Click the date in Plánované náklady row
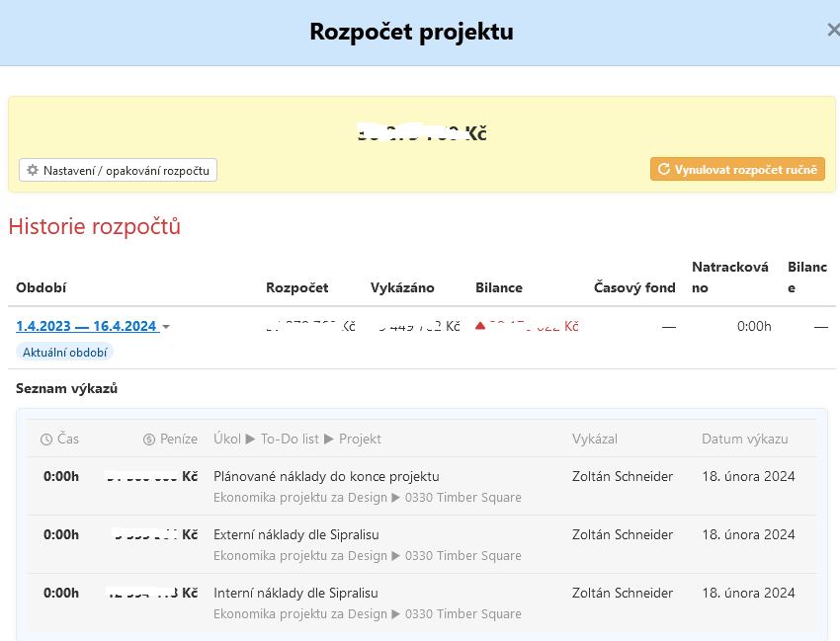This screenshot has height=641, width=840. 748,476
